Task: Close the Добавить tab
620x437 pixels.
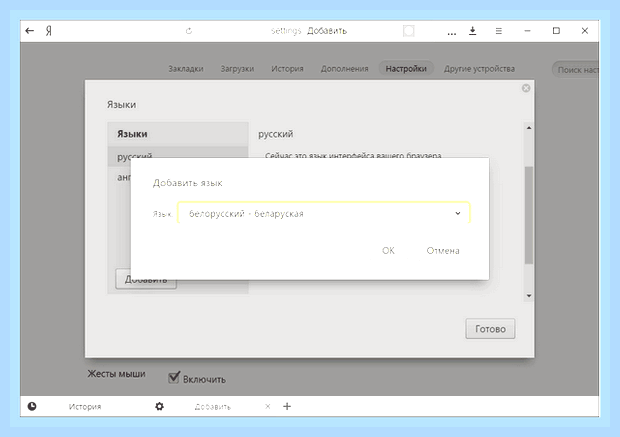Action: tap(268, 406)
